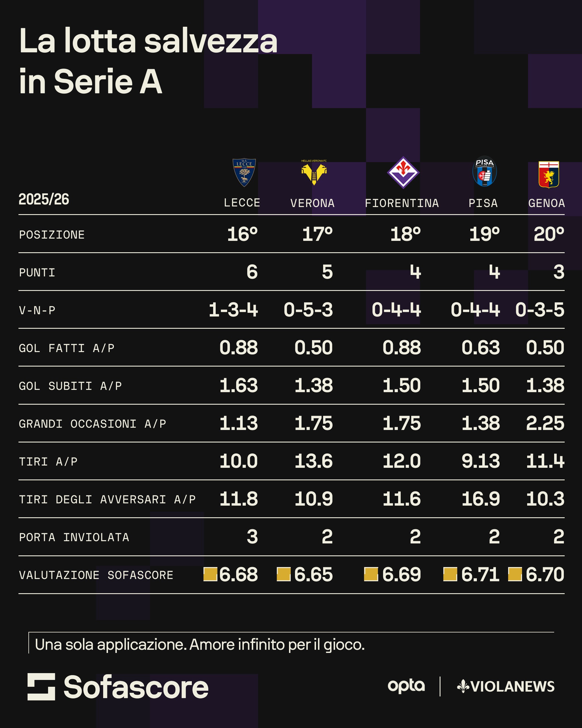This screenshot has width=582, height=728.
Task: Click Genoa's yellow rating square
Action: coord(515,574)
